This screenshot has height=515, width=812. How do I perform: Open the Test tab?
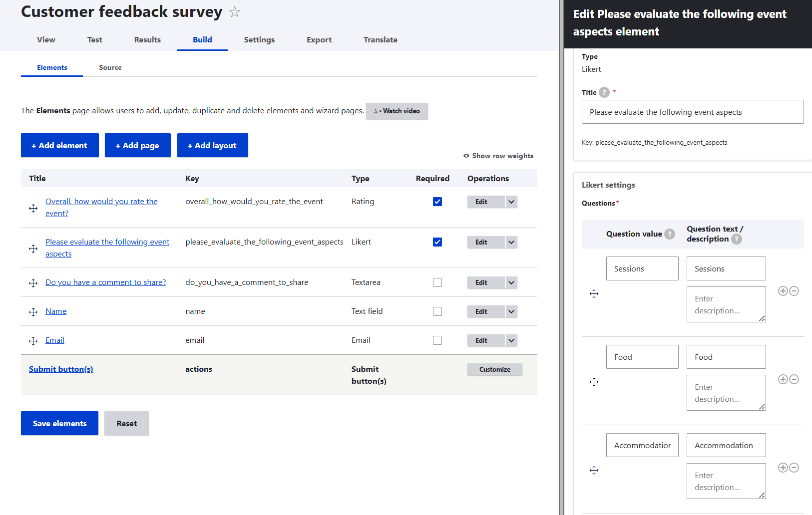coord(94,40)
